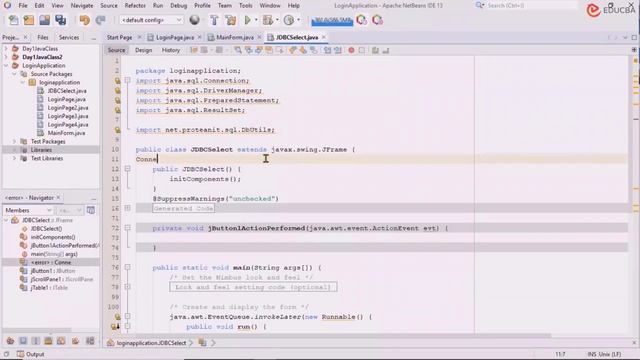
Task: Click the globe browser icon in toolbar
Action: [195, 20]
